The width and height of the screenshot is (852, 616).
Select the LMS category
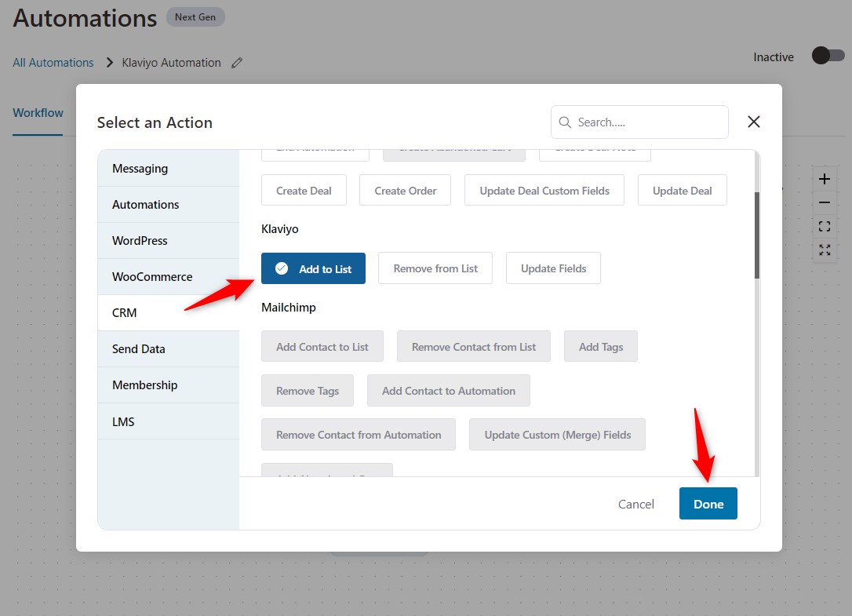click(169, 421)
